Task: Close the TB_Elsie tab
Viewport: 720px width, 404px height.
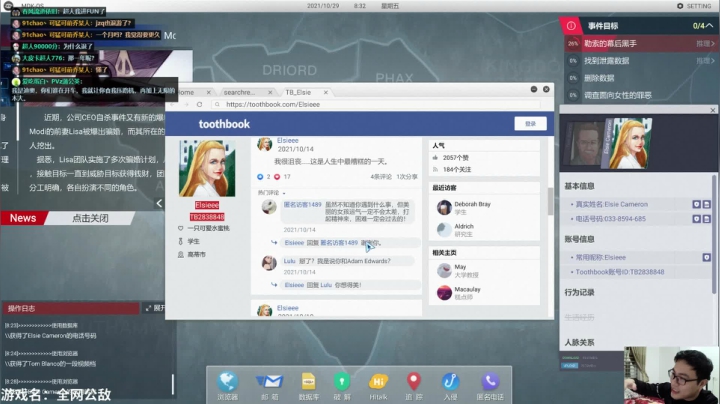Action: [326, 92]
